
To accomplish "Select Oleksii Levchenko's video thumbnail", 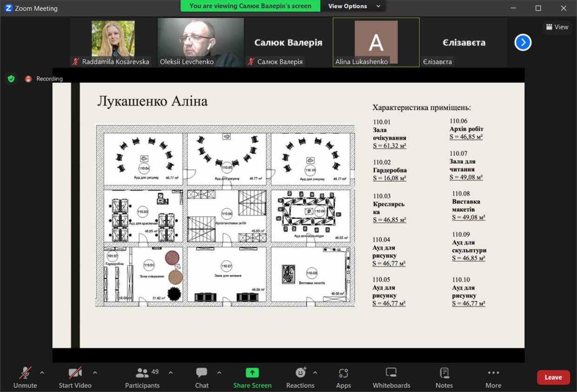I will tap(200, 42).
